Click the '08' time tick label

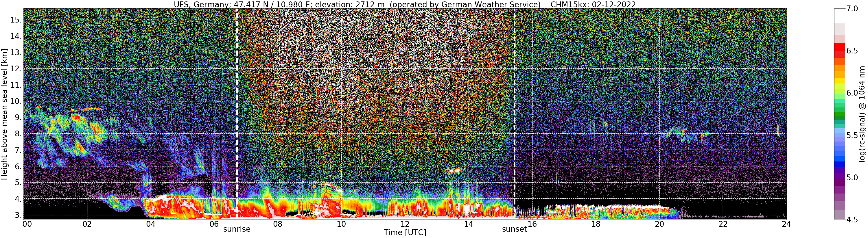click(278, 224)
